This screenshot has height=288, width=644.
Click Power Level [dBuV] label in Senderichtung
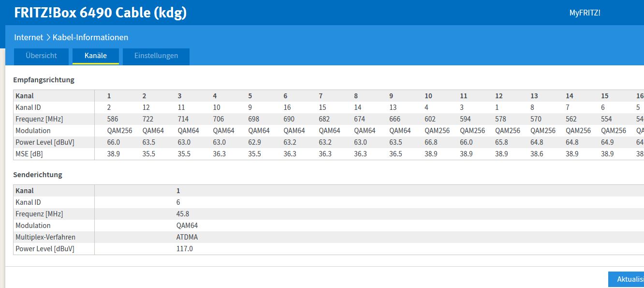pos(45,249)
